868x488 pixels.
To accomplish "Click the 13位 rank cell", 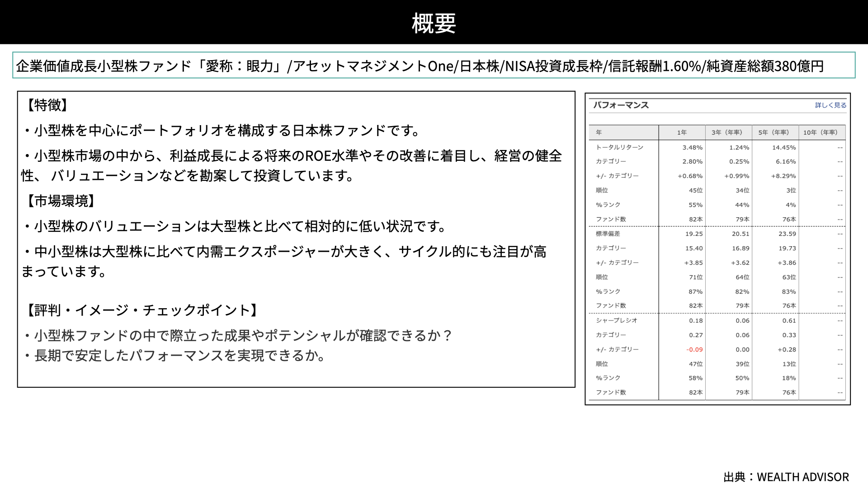I will (789, 364).
